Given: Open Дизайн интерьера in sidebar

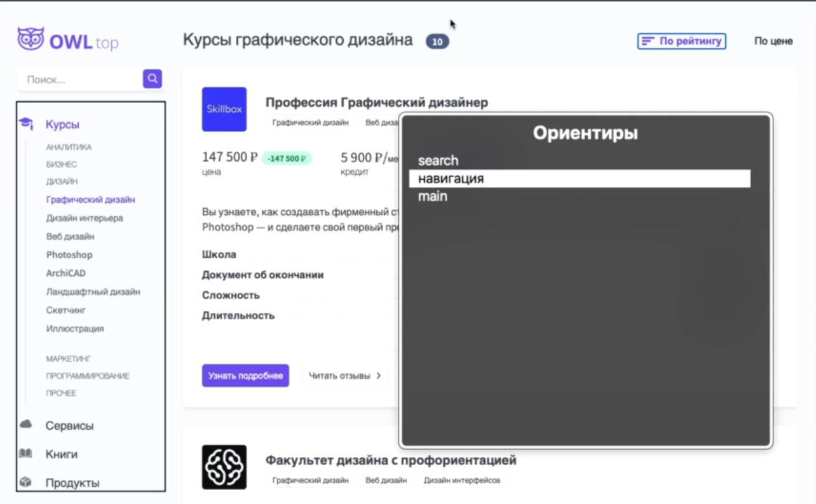Looking at the screenshot, I should [x=85, y=218].
